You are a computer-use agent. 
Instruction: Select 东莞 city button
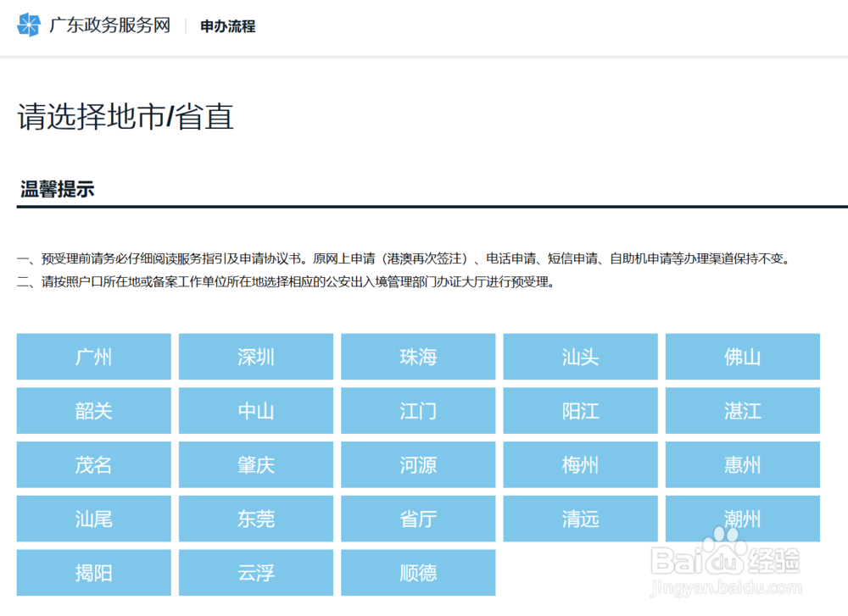point(255,519)
